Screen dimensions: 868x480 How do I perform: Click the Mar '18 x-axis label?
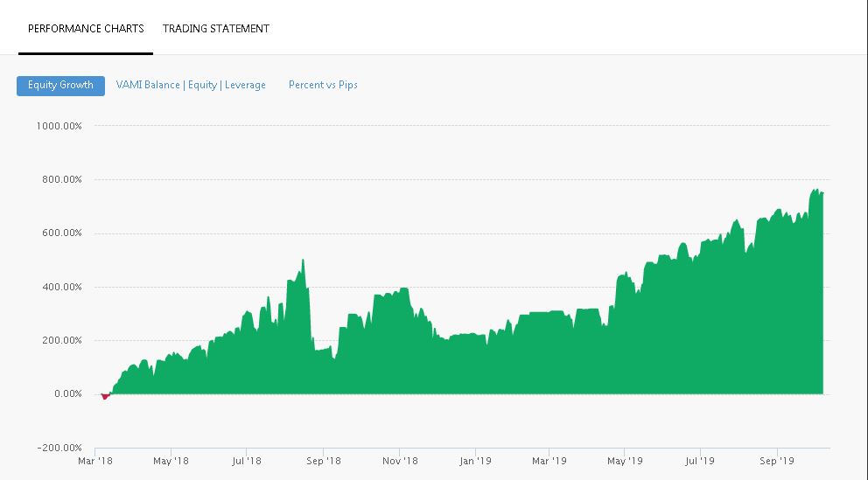click(95, 461)
